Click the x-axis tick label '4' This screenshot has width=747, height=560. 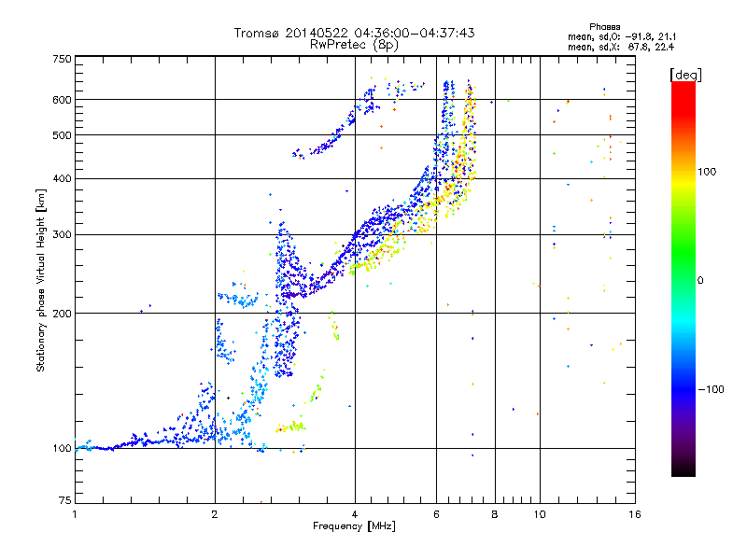355,514
